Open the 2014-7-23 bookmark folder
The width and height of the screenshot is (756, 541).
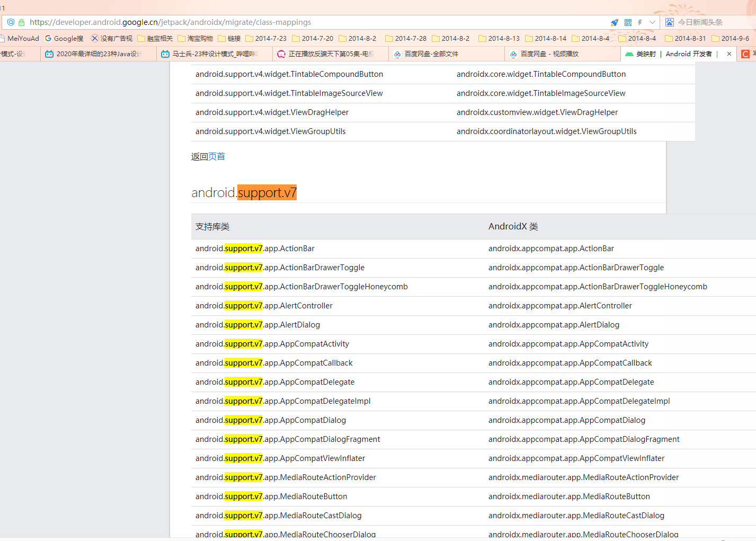266,38
